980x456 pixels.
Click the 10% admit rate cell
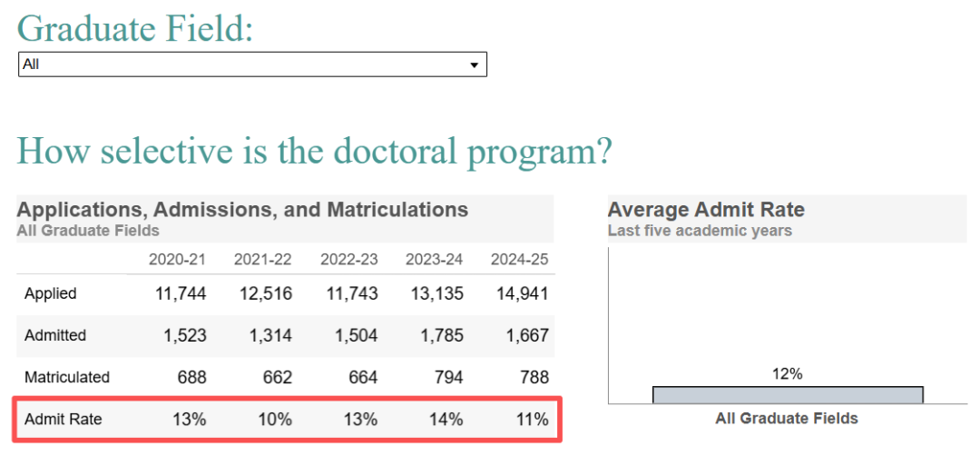point(274,419)
